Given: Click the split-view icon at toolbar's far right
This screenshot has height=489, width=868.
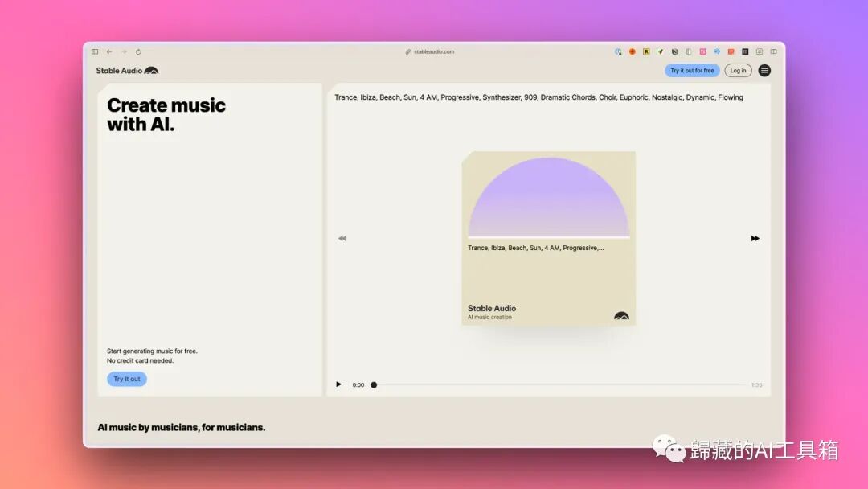Looking at the screenshot, I should [x=773, y=52].
